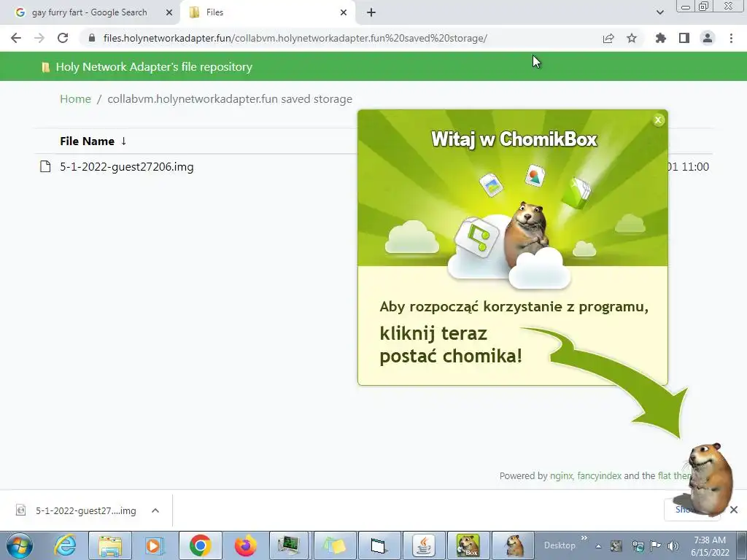
Task: Open Windows Media Player on taskbar
Action: pos(155,545)
